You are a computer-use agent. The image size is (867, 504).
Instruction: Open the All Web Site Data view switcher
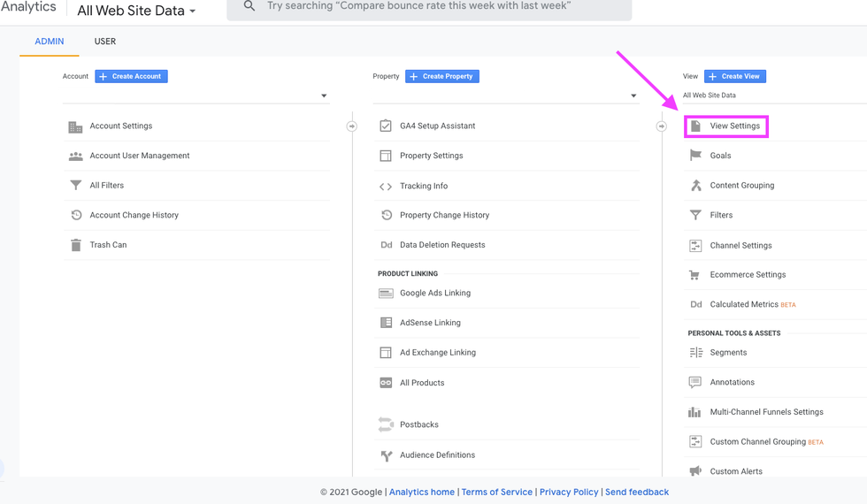[136, 11]
